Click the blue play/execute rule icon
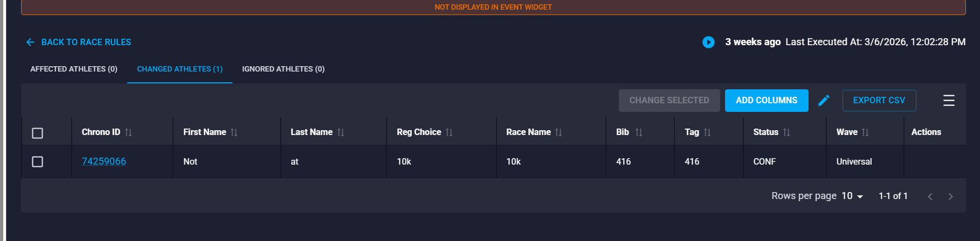Image resolution: width=980 pixels, height=241 pixels. [708, 42]
